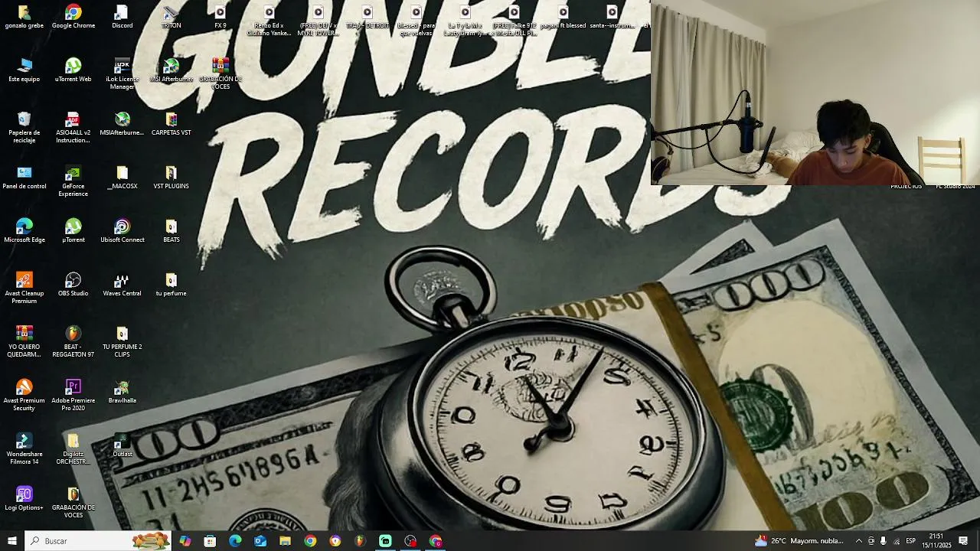Select the uTorrent Web shortcut

[73, 70]
